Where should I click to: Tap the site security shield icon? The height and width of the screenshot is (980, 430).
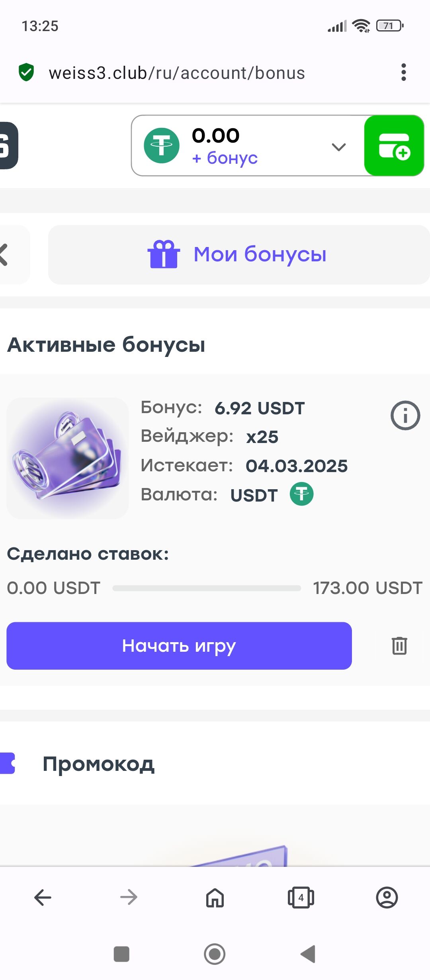[26, 73]
